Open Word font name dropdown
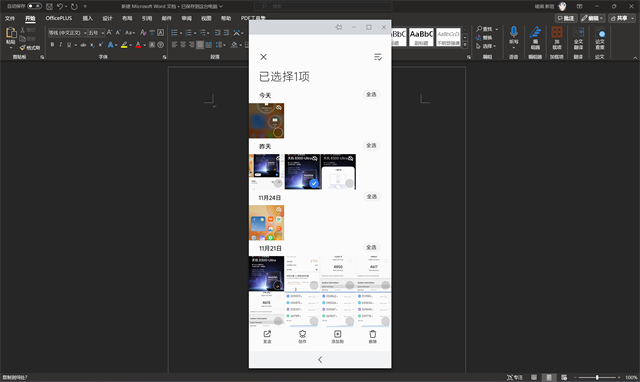640x382 pixels. (x=85, y=32)
